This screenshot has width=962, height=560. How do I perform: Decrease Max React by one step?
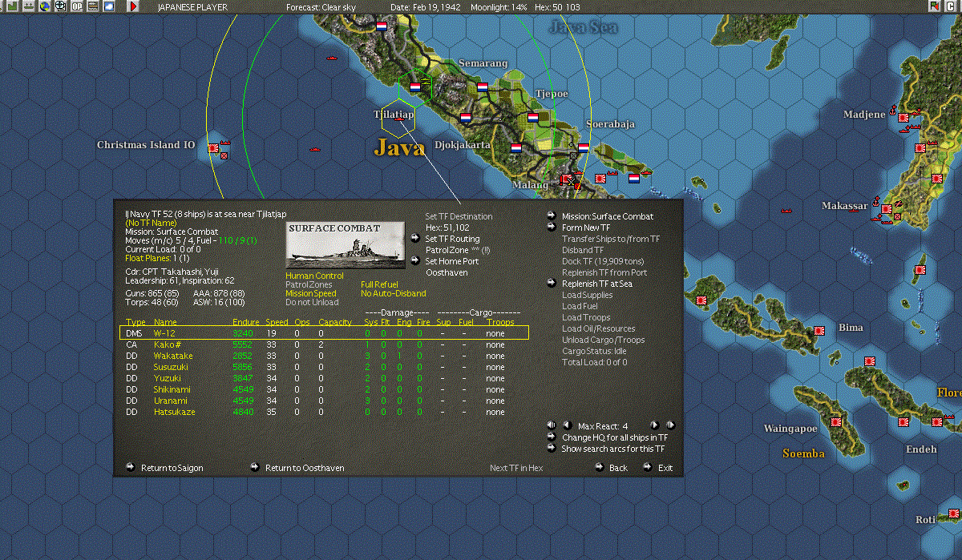[x=567, y=425]
